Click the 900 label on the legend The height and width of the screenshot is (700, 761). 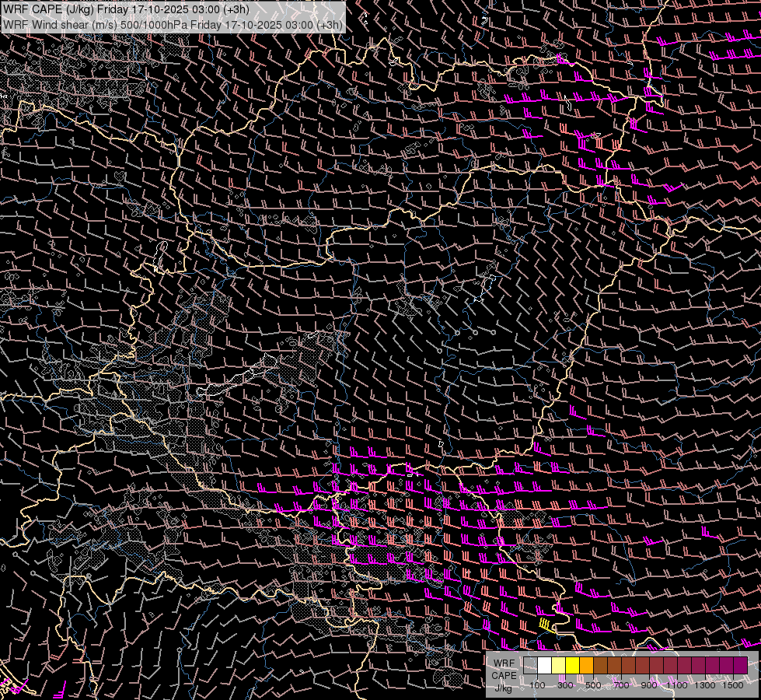pos(649,685)
